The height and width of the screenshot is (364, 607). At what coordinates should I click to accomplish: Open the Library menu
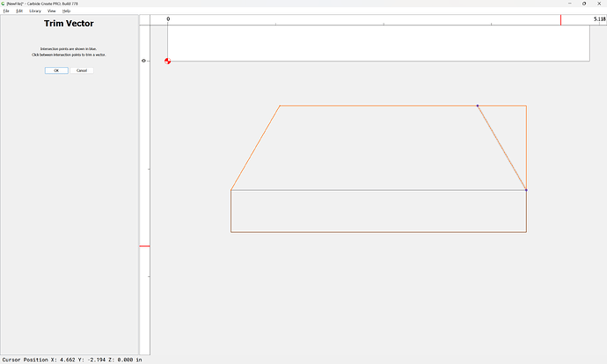tap(35, 11)
